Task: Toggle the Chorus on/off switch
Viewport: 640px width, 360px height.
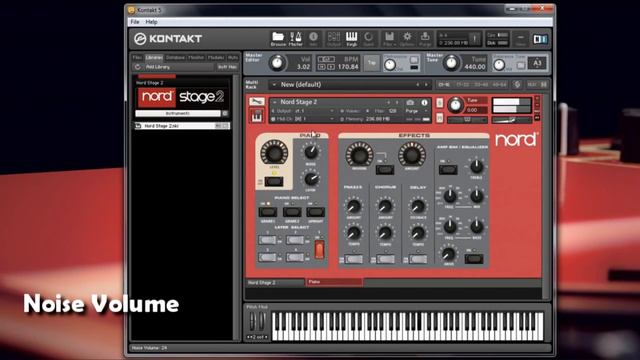Action: tap(385, 259)
